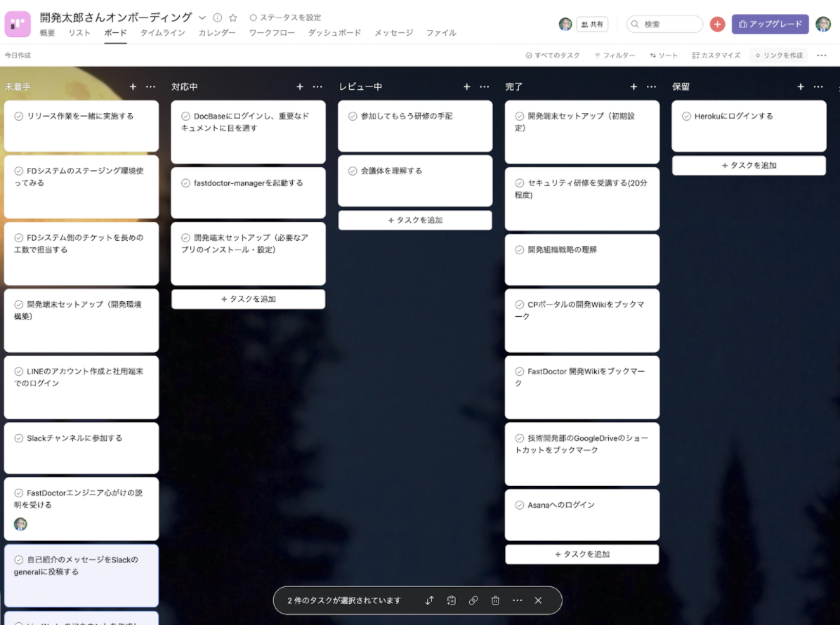Open more actions in selection bar
The height and width of the screenshot is (625, 840).
click(517, 600)
